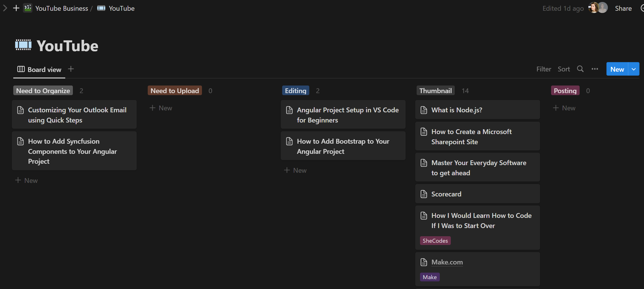
Task: Click page icon on How I Would Learn card
Action: click(x=424, y=216)
